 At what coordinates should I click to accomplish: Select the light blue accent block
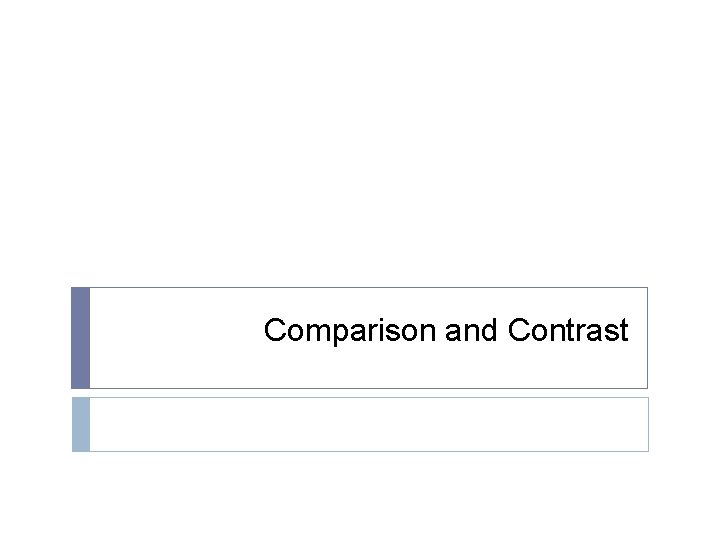[x=81, y=424]
